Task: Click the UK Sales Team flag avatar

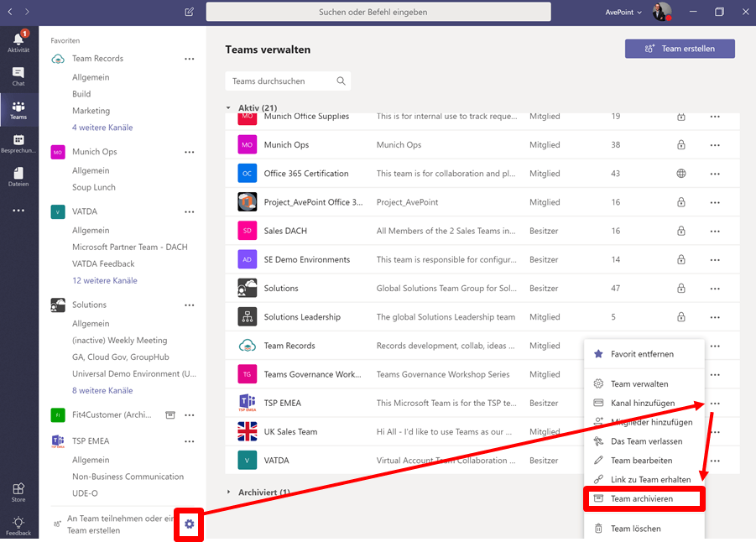Action: (x=248, y=431)
